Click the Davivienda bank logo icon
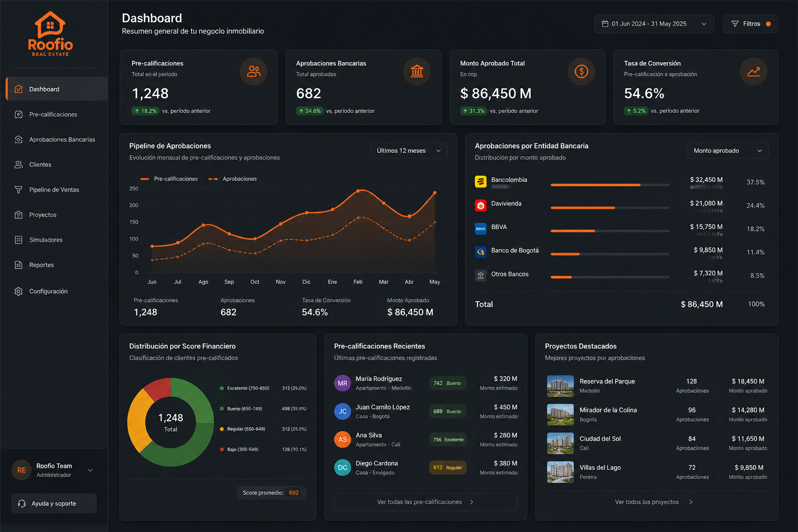Screen dimensions: 798x532 (x=481, y=205)
